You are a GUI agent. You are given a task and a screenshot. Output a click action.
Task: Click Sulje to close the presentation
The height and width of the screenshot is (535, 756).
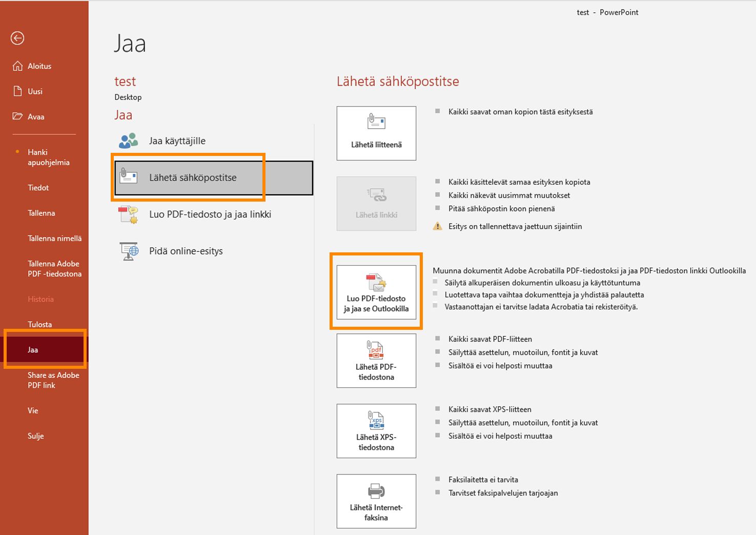[35, 435]
